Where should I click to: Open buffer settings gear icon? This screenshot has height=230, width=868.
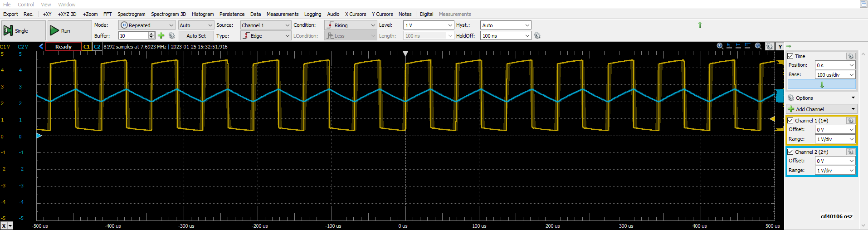[172, 35]
